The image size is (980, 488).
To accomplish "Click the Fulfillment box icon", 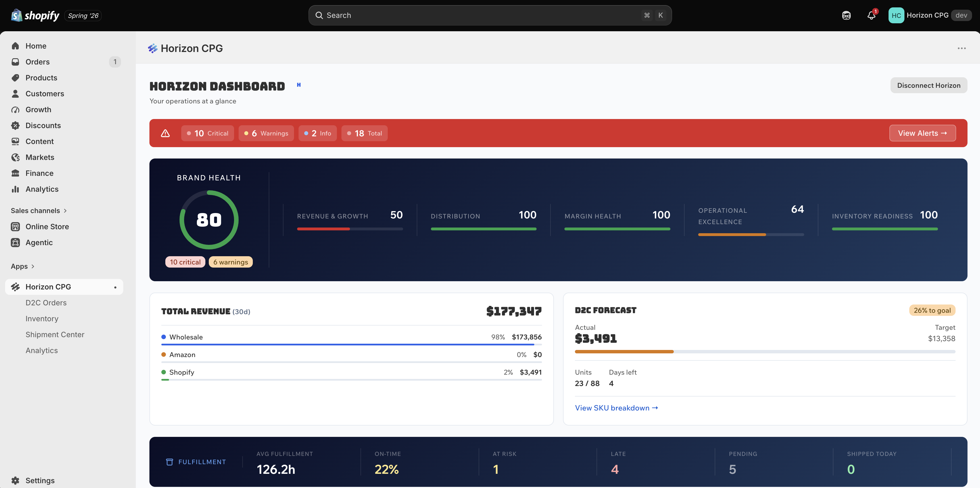I will click(x=169, y=462).
